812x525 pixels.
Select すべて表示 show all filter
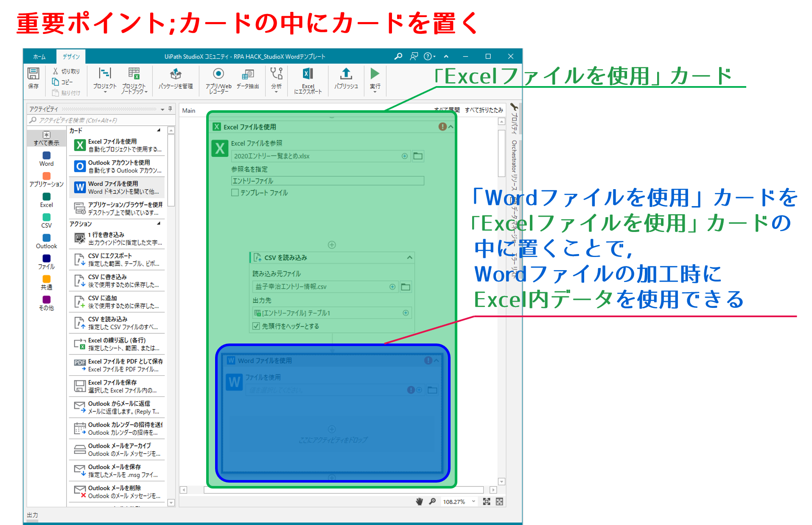pyautogui.click(x=47, y=139)
